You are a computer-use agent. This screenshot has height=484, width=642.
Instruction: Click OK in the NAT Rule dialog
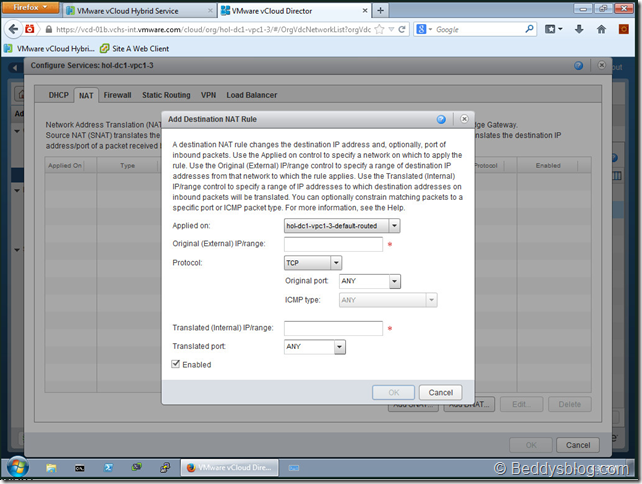click(393, 392)
